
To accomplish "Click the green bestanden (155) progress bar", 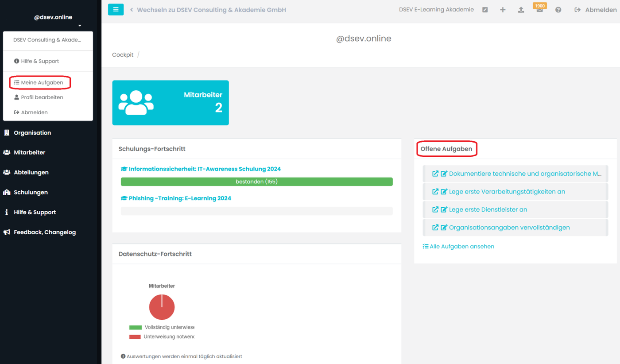I will click(257, 182).
